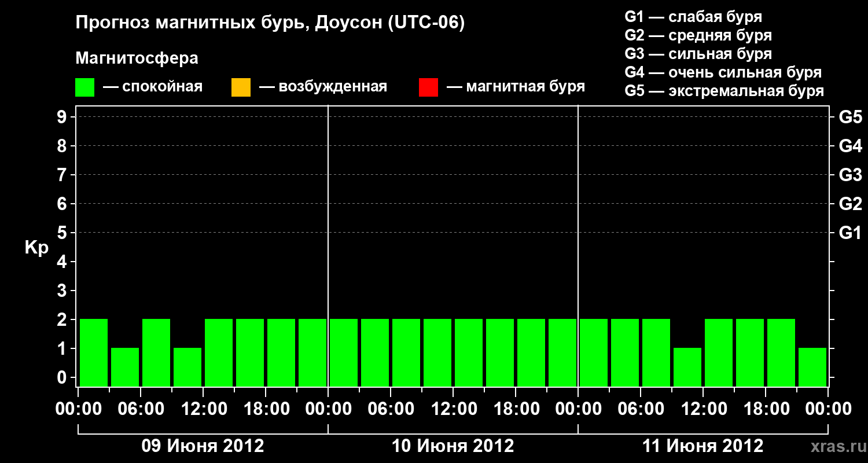Click the 'Магнитосфера' heading
This screenshot has height=463, width=868.
[x=137, y=58]
